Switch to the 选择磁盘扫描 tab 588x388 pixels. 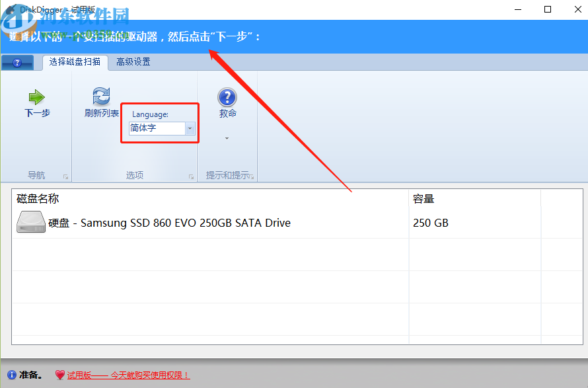75,62
